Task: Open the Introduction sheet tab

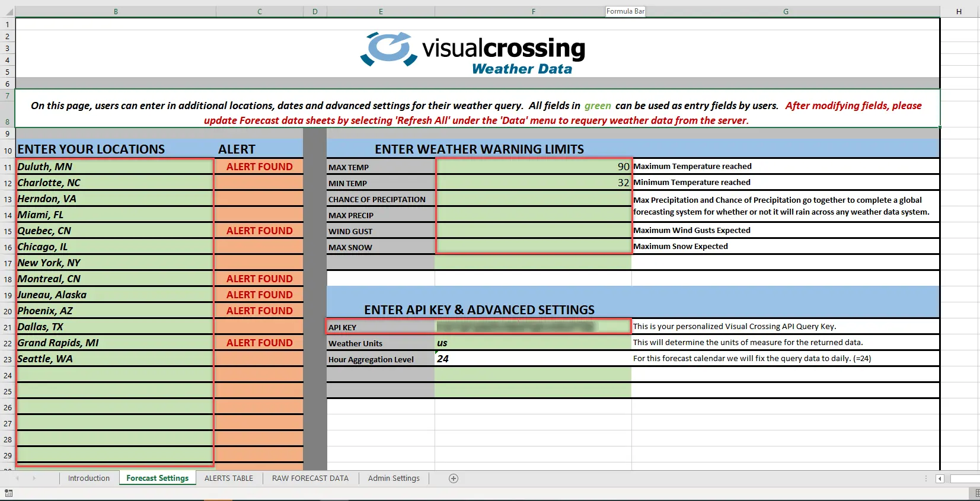Action: point(88,478)
